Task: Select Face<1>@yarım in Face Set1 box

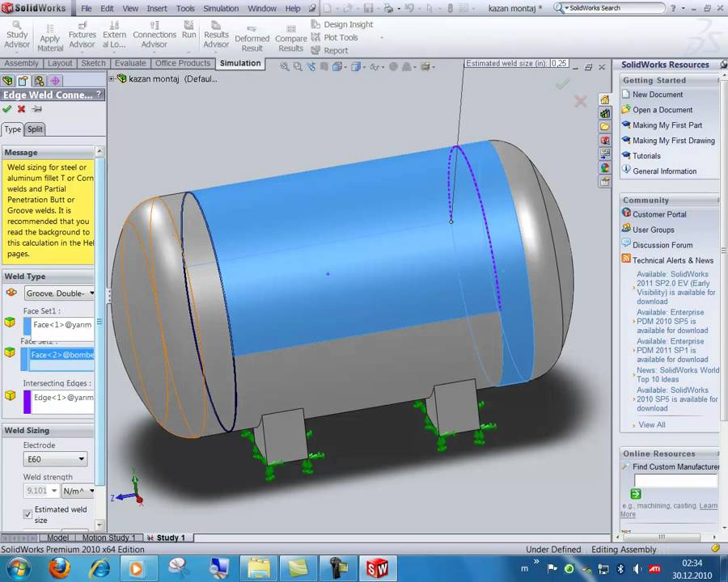Action: [62, 324]
